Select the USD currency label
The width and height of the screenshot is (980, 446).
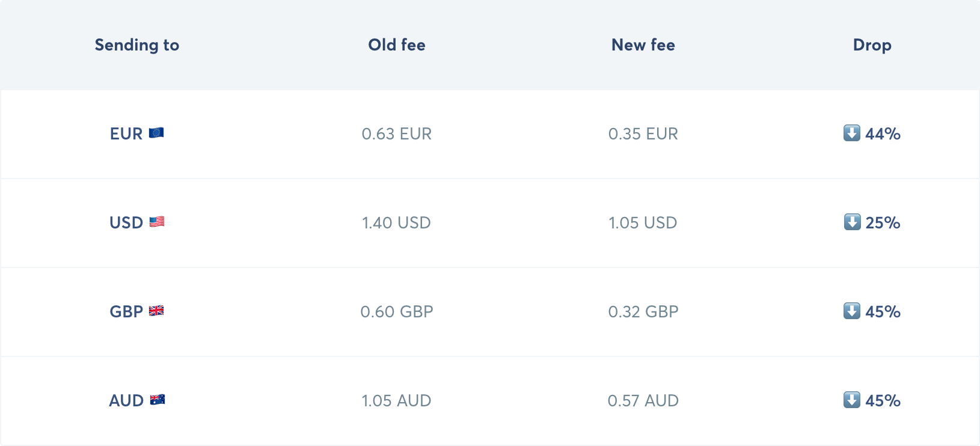click(126, 222)
